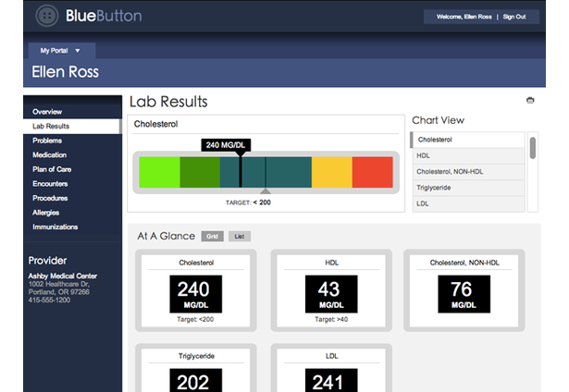The width and height of the screenshot is (569, 392).
Task: Open Overview in the sidebar
Action: pos(47,112)
